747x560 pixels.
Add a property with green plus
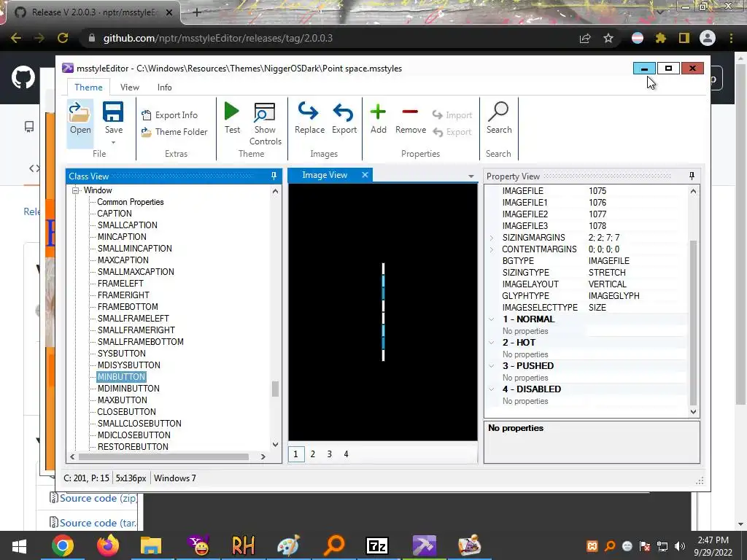coord(379,112)
